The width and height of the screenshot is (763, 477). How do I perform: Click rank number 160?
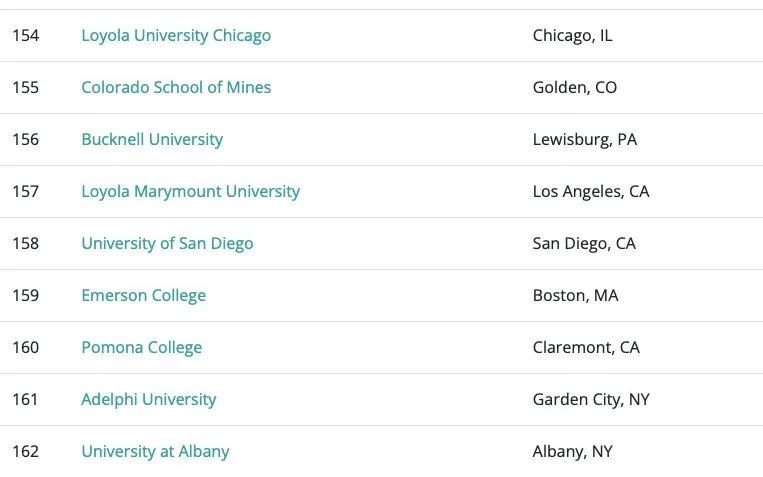click(25, 348)
